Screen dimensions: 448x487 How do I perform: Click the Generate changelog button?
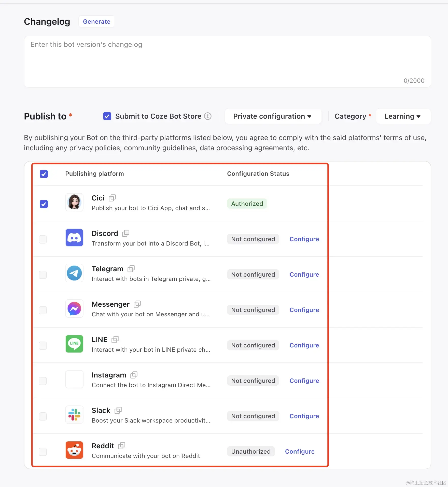(x=96, y=22)
